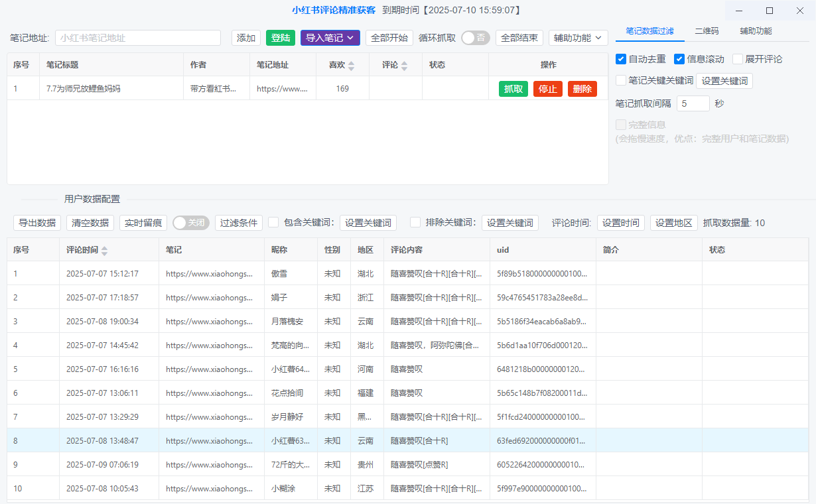816x504 pixels.
Task: Click uid cell 63fed692000000000f01...
Action: pos(543,440)
